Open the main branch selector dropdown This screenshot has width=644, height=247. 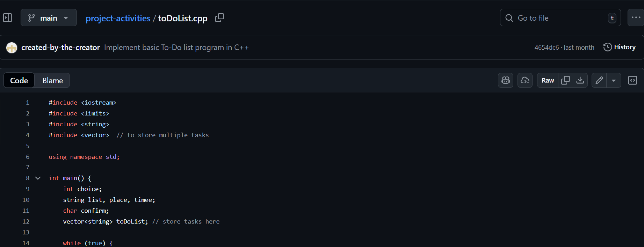click(49, 17)
